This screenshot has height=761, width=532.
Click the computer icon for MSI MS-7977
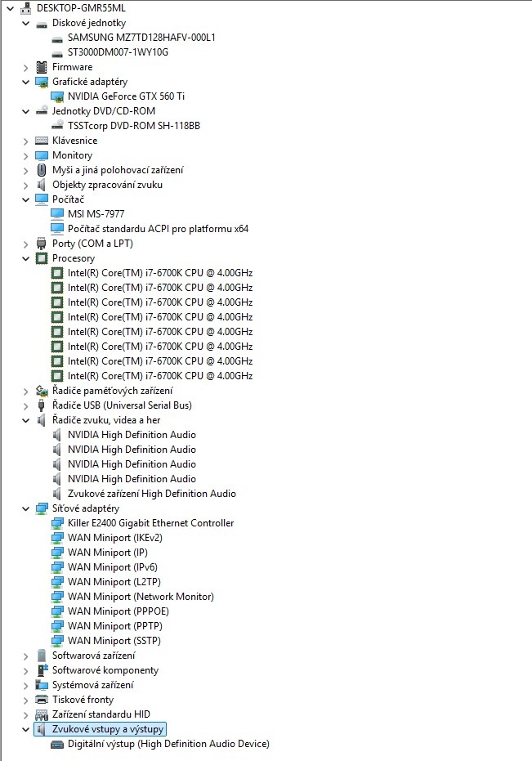pos(57,214)
